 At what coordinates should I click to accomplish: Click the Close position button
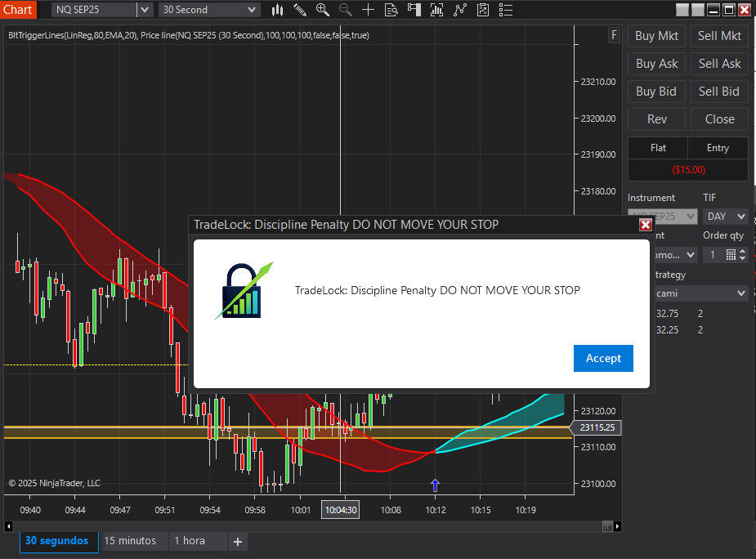[x=719, y=119]
